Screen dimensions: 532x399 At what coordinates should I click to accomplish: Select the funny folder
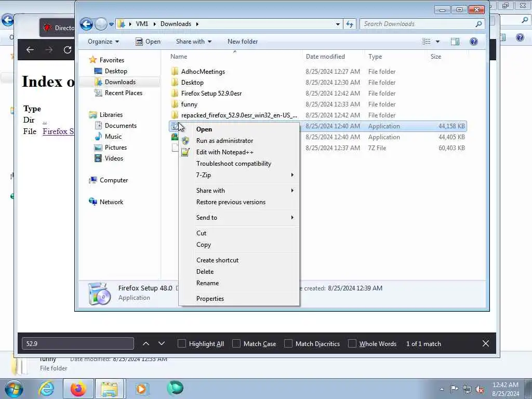[189, 104]
